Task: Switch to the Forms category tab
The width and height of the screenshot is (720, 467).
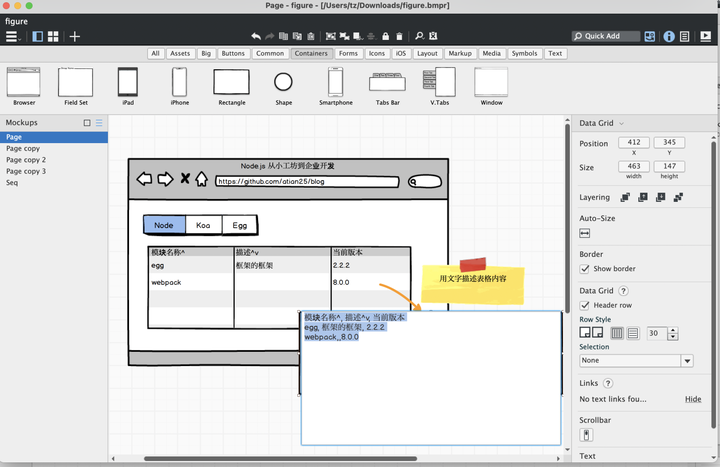Action: coord(348,54)
